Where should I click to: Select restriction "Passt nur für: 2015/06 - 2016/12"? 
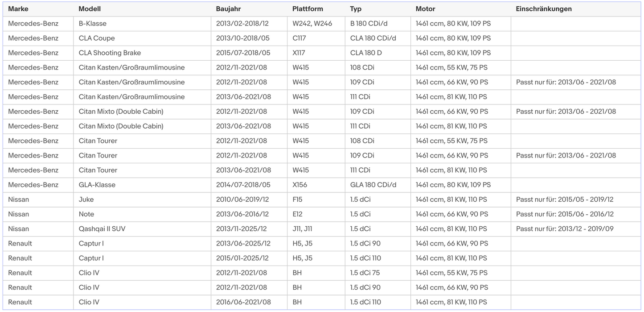tap(565, 214)
